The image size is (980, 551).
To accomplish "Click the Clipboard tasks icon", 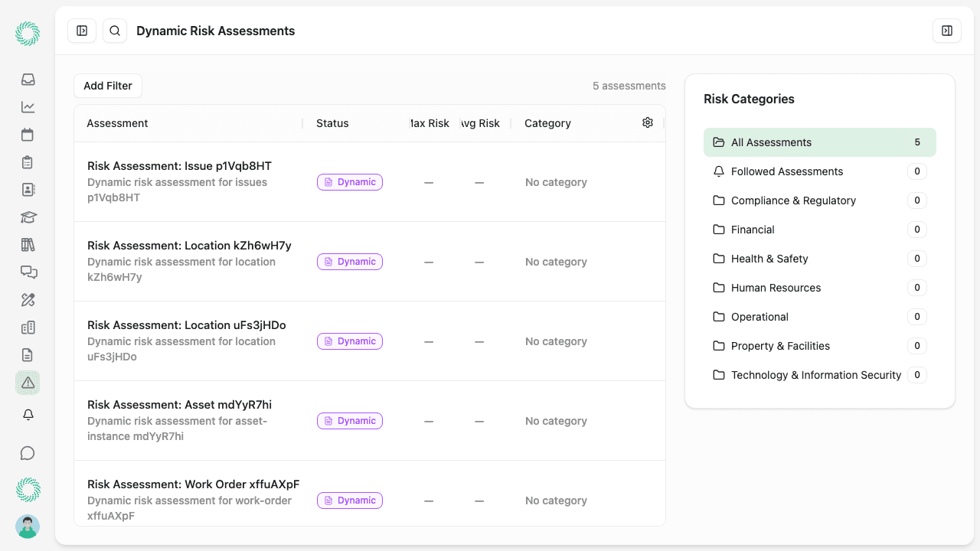I will click(x=28, y=162).
